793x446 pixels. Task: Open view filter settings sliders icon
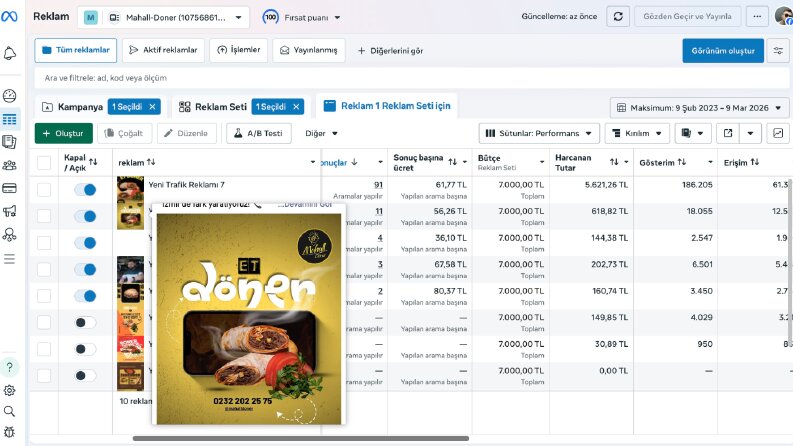tap(778, 51)
